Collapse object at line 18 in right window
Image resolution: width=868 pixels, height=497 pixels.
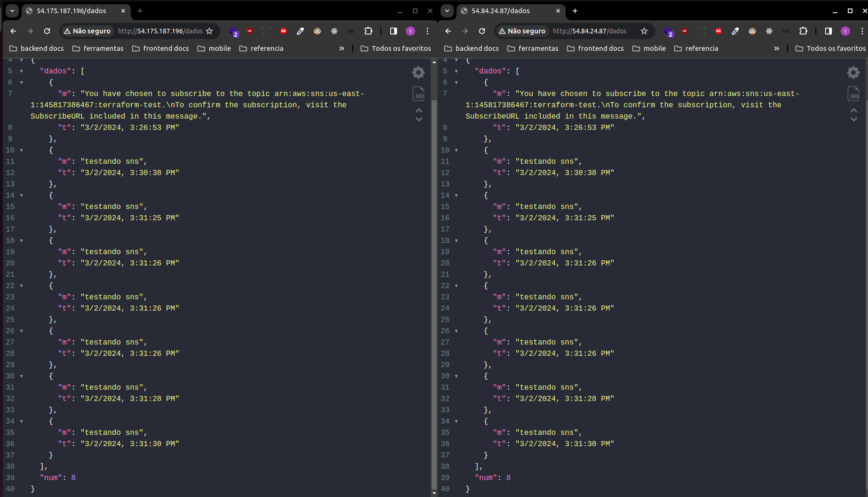click(456, 240)
